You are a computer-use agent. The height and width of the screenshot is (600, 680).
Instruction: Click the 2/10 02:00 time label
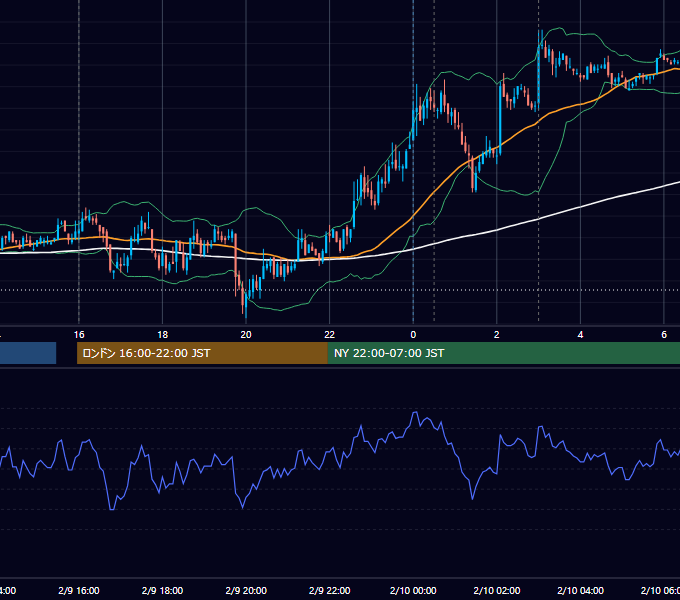coord(497,590)
